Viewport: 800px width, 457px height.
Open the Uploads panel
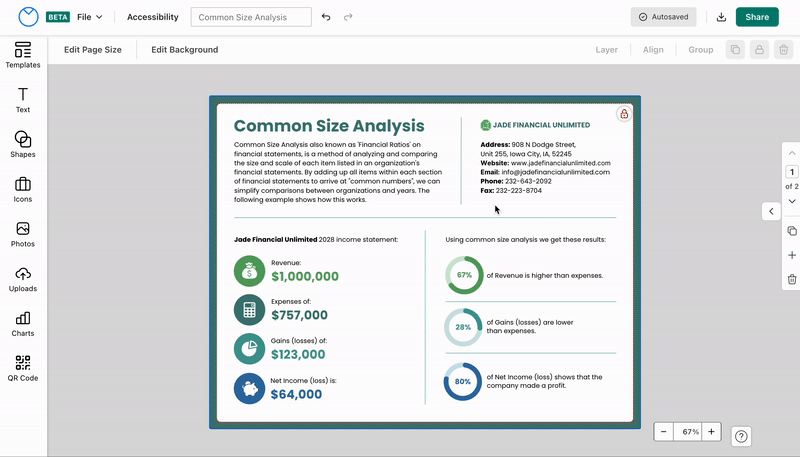click(23, 280)
